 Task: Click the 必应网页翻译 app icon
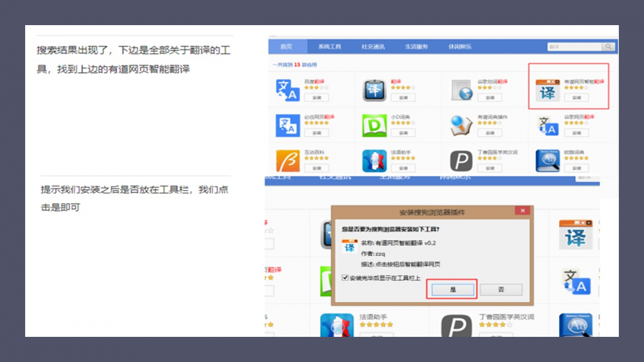click(x=288, y=126)
